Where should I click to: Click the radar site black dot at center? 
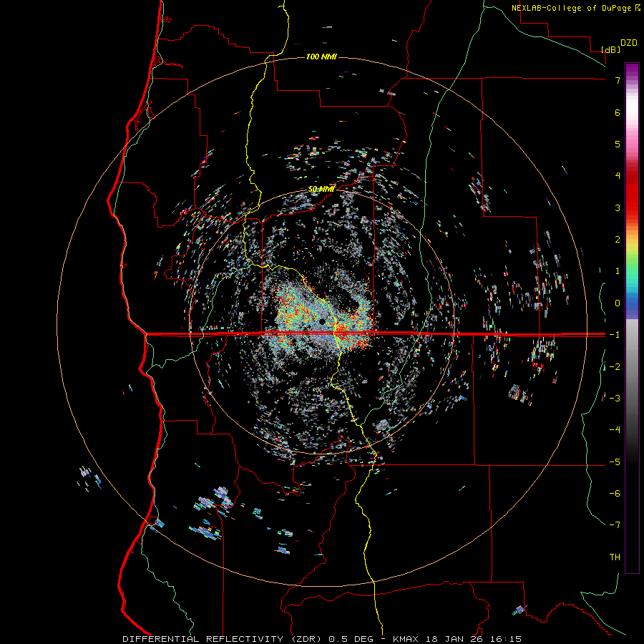pyautogui.click(x=322, y=321)
